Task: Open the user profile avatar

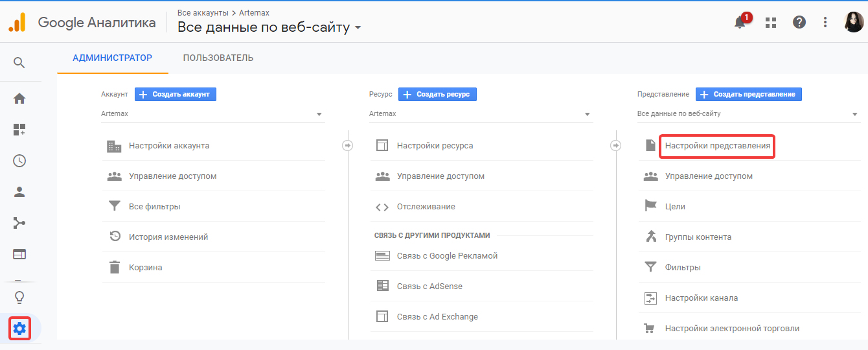Action: click(853, 22)
